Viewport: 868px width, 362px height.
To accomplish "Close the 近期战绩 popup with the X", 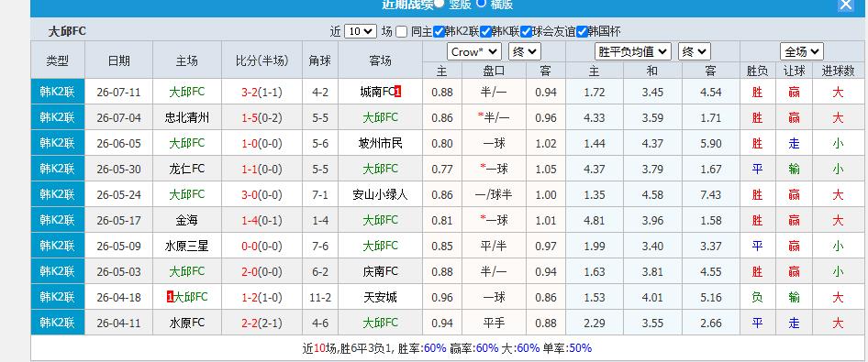I will coord(845,5).
